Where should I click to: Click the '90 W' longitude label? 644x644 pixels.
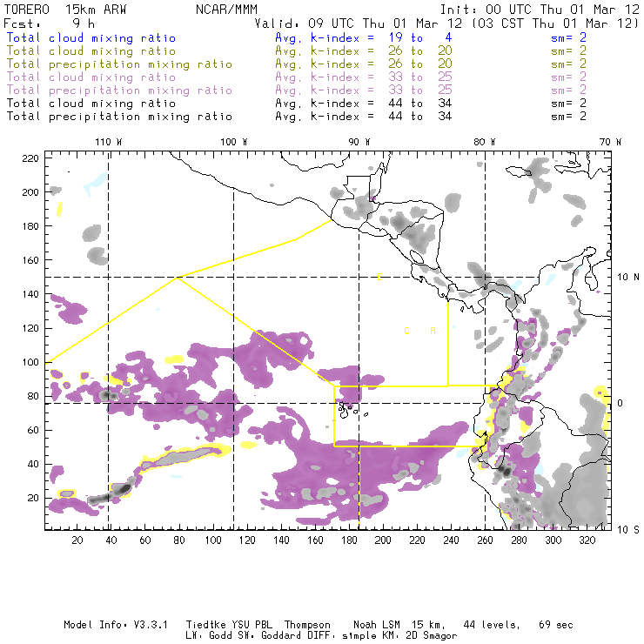pyautogui.click(x=359, y=142)
